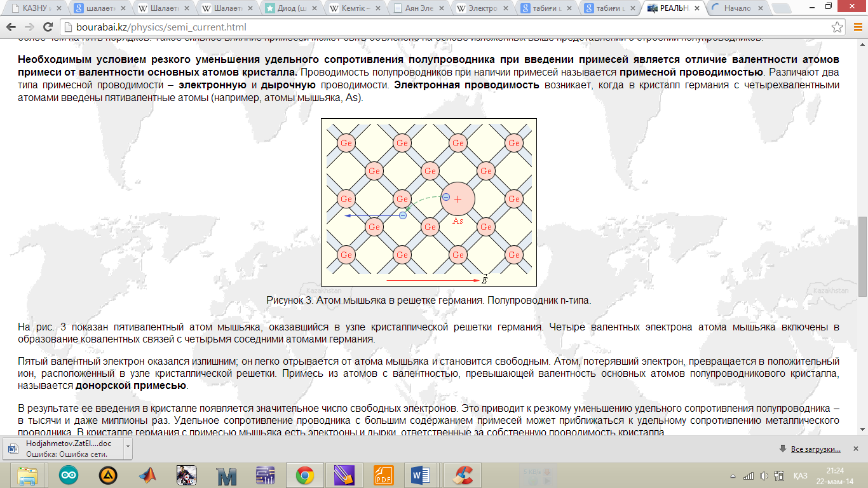868x488 pixels.
Task: Close the Диод tab
Action: click(x=315, y=9)
